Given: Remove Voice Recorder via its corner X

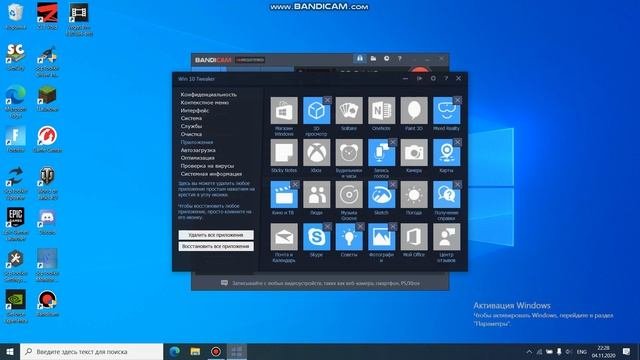Looking at the screenshot, I should pyautogui.click(x=393, y=142).
